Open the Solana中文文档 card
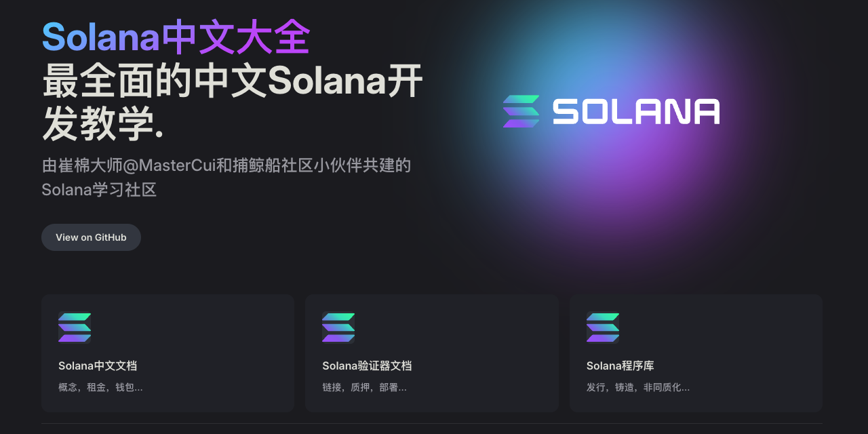Viewport: 868px width, 434px height. [x=167, y=353]
